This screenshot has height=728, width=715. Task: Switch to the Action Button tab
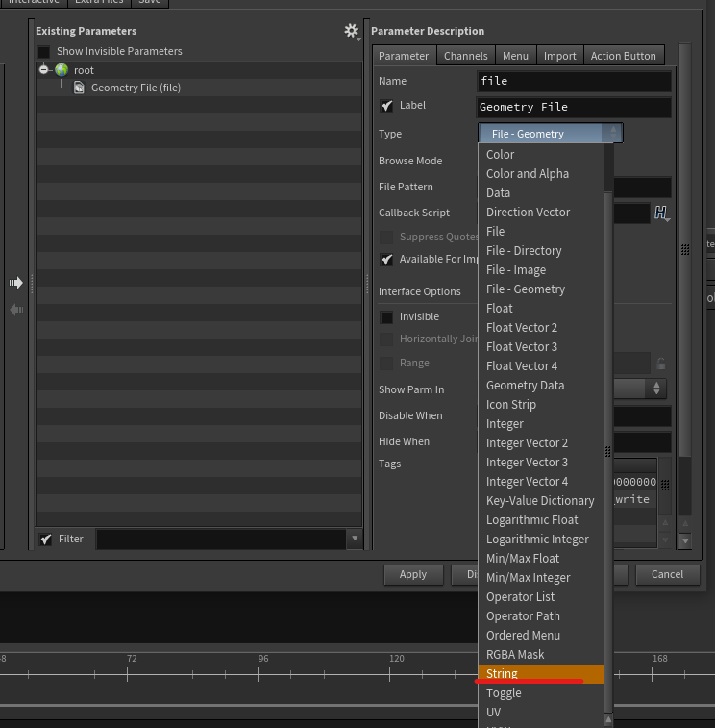623,56
